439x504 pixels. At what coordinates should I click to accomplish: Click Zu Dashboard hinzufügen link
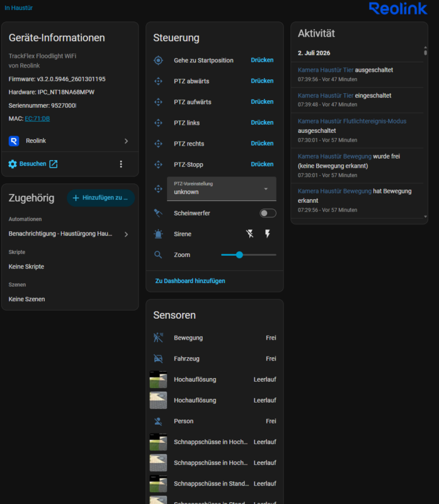(x=190, y=281)
